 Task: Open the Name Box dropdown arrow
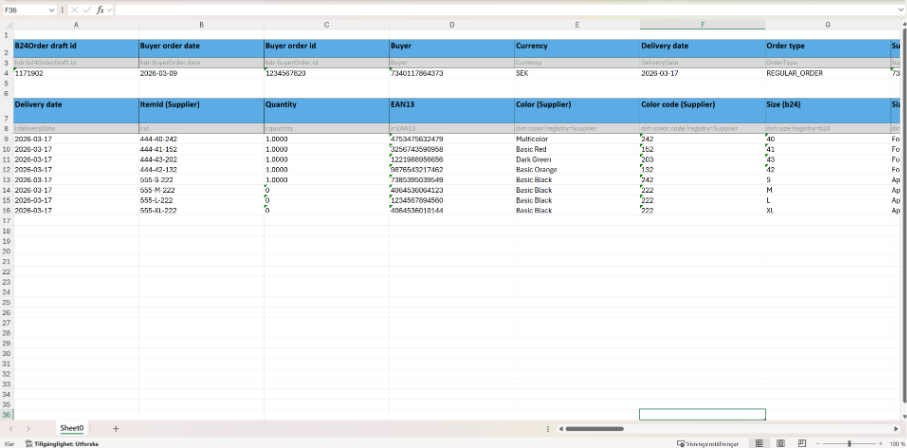pos(51,9)
